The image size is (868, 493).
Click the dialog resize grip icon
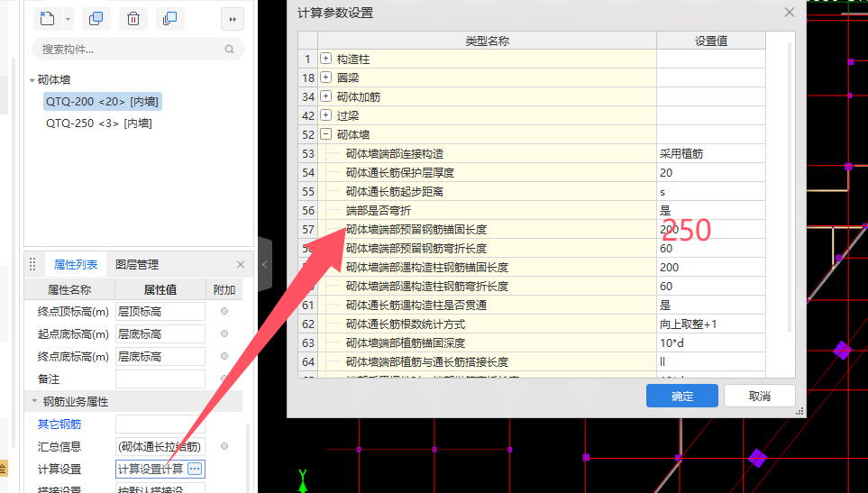pos(799,411)
